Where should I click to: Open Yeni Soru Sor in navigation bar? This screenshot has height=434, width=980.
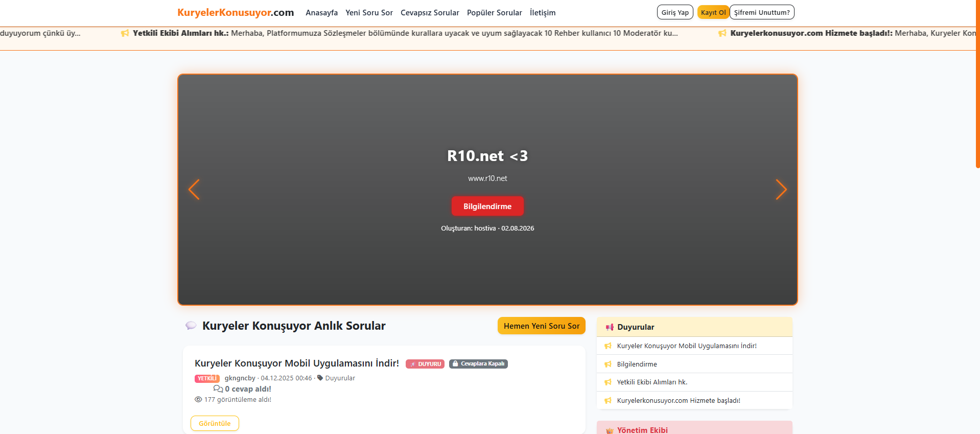point(369,13)
